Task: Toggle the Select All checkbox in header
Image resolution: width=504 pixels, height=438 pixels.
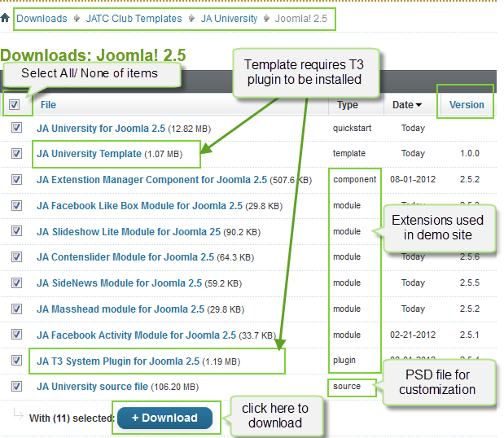Action: pos(14,104)
